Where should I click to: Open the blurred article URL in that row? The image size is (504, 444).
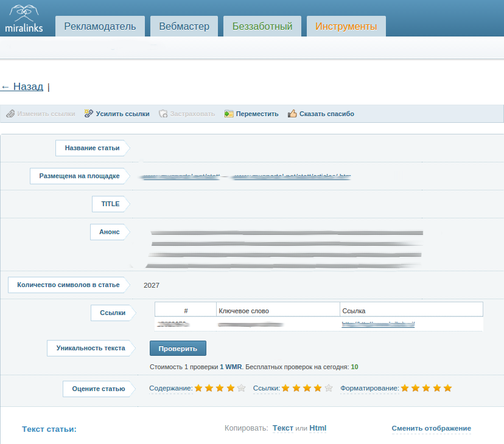pyautogui.click(x=291, y=176)
